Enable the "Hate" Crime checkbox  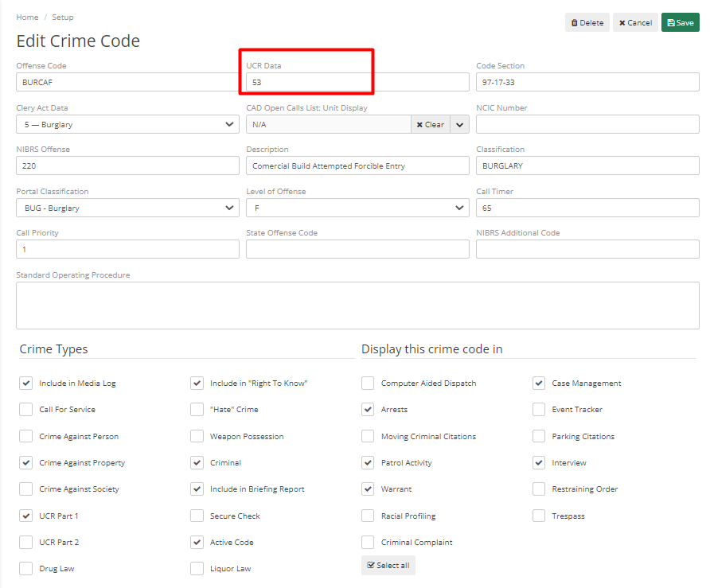[x=197, y=409]
